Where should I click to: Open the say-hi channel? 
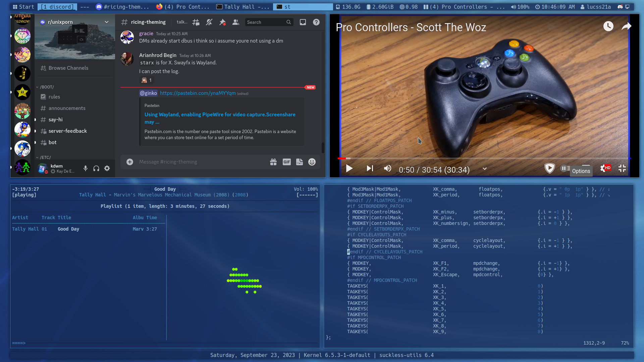click(75, 120)
